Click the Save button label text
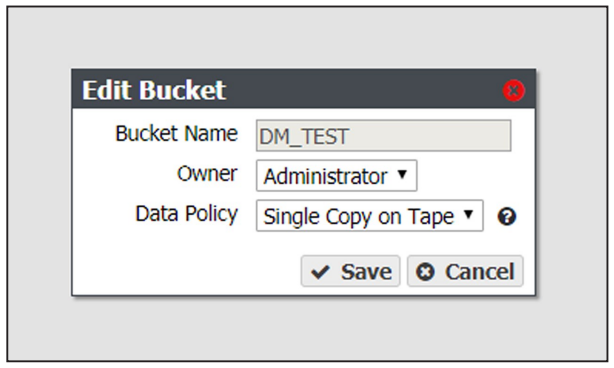This screenshot has height=368, width=614. point(366,272)
